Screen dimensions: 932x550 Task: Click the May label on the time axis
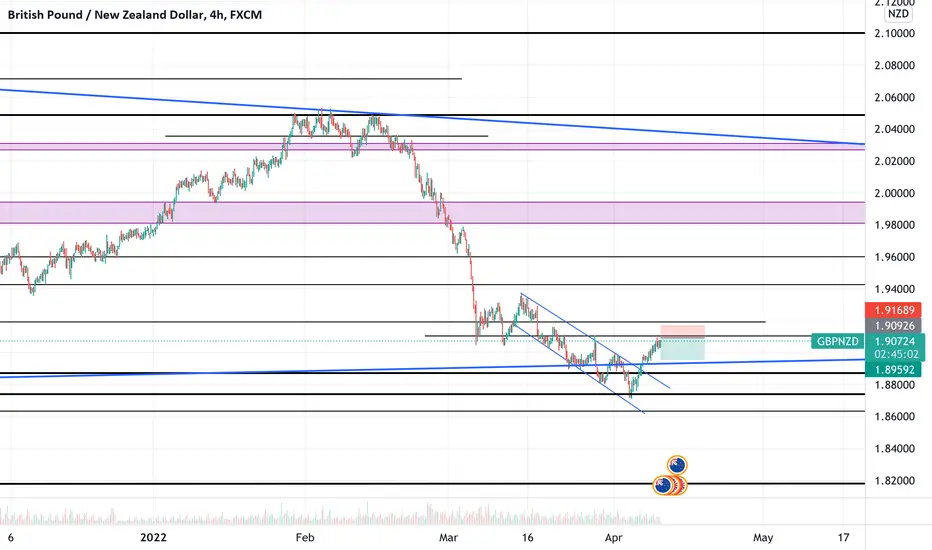[x=763, y=538]
